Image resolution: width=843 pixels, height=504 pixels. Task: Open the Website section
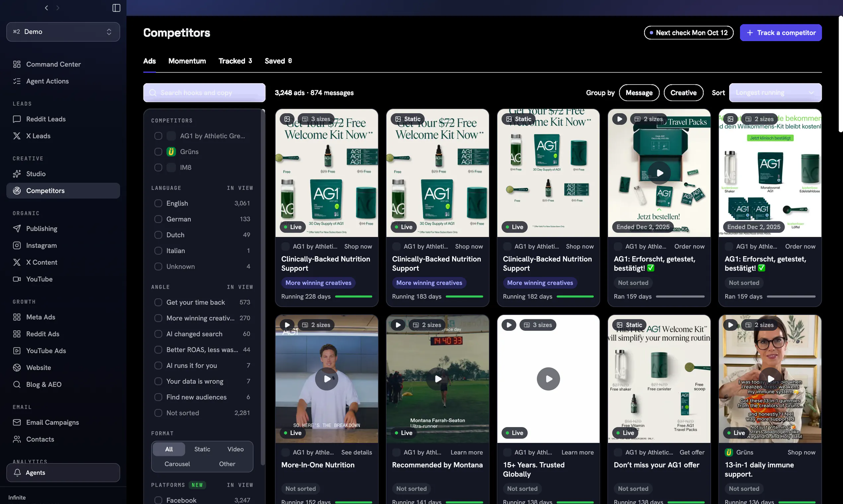point(63,368)
